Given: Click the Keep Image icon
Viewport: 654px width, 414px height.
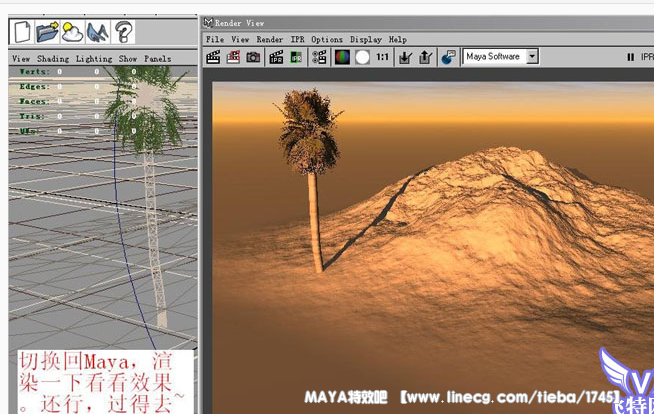Looking at the screenshot, I should (x=405, y=57).
